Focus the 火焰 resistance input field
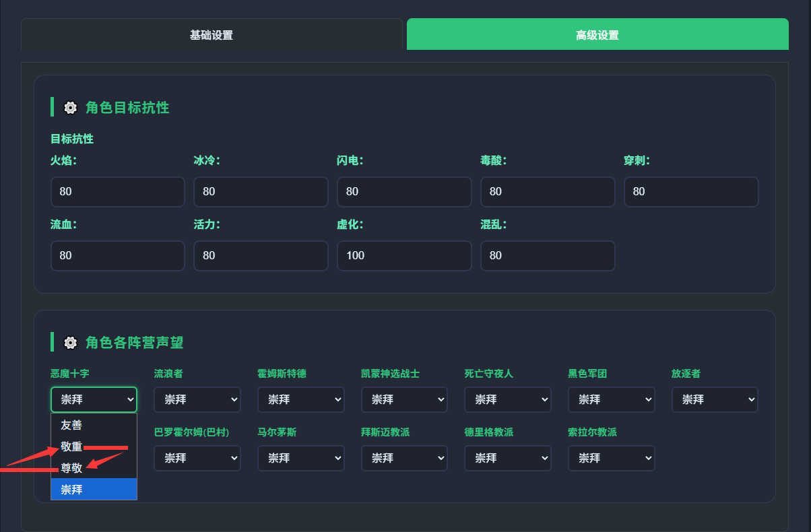811x532 pixels. coord(118,192)
